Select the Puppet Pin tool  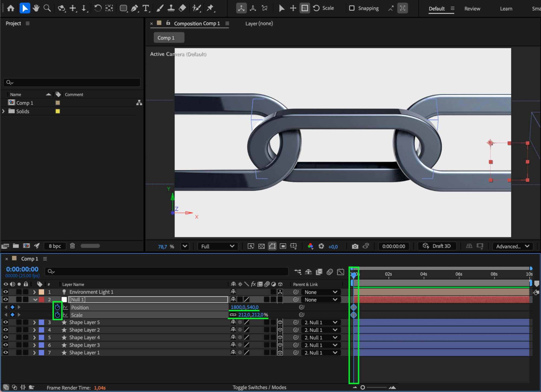[x=210, y=8]
